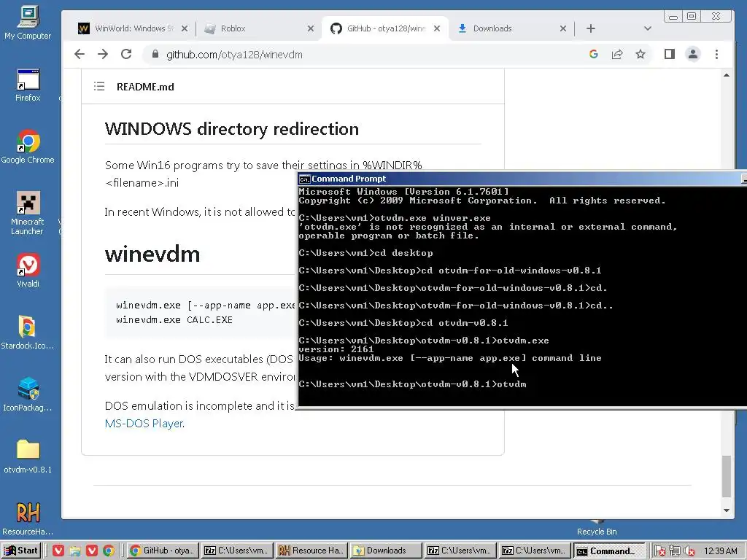Launch Firefox from desktop shortcut
747x560 pixels.
28,86
